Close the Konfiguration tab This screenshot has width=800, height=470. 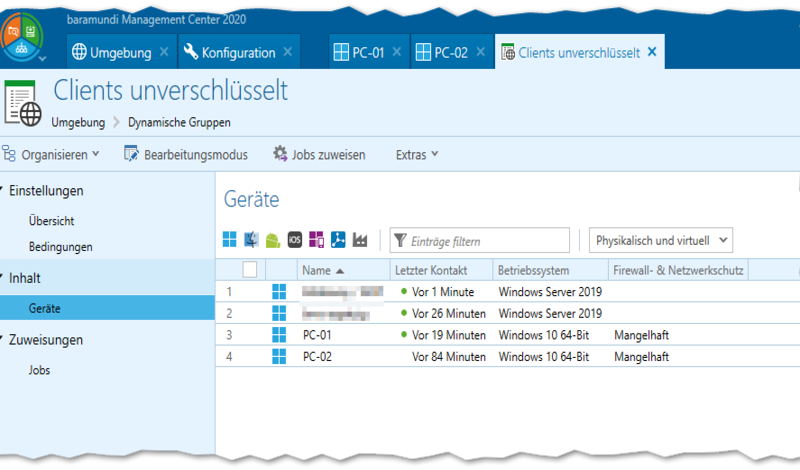(x=288, y=52)
